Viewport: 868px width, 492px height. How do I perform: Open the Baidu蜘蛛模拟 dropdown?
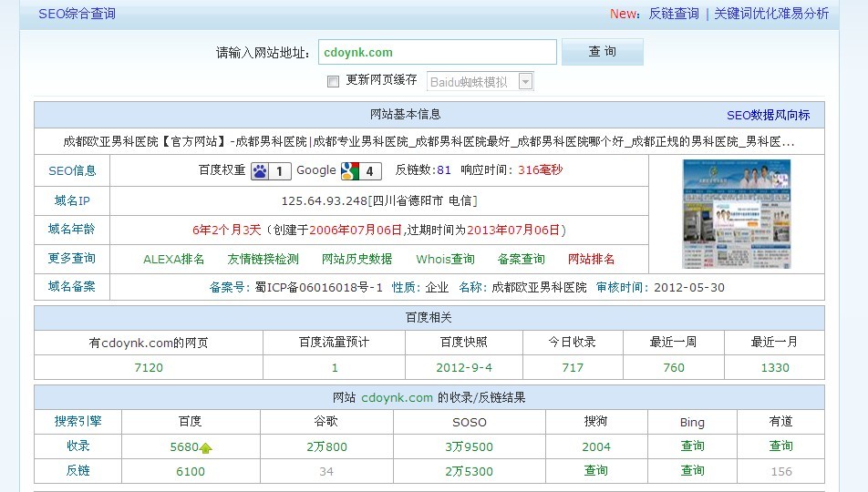[x=525, y=81]
